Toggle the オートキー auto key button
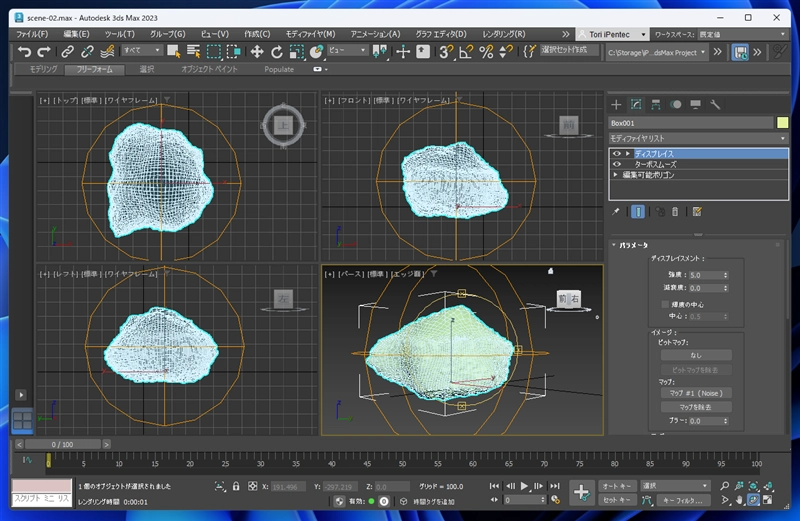Viewport: 800px width, 521px height. tap(617, 486)
